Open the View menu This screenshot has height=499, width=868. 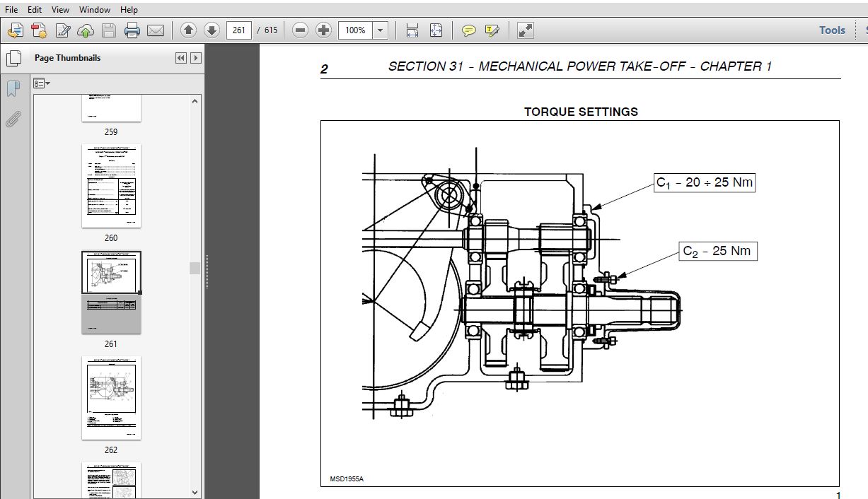point(61,10)
